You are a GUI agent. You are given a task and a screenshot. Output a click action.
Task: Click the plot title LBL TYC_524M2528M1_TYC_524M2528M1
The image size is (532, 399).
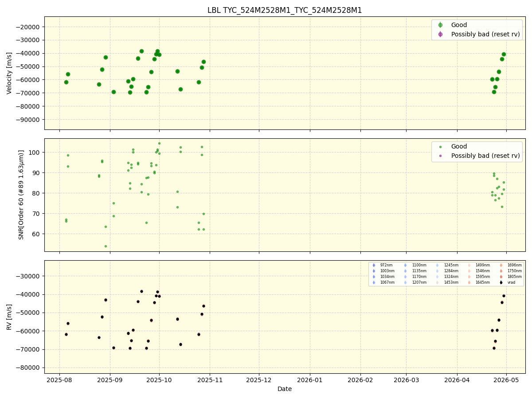click(285, 10)
